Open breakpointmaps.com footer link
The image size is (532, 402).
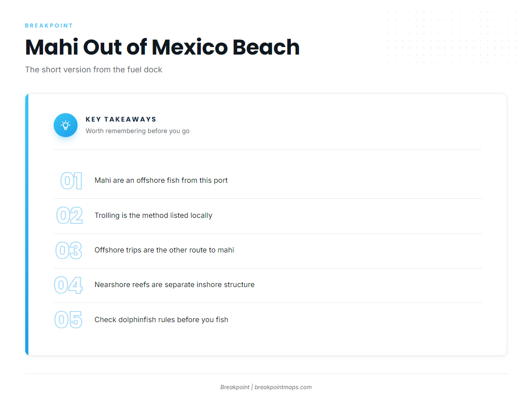283,387
